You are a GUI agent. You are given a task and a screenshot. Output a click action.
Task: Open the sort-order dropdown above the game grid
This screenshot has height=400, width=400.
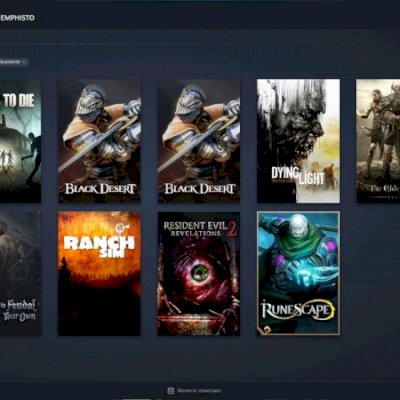pyautogui.click(x=13, y=62)
